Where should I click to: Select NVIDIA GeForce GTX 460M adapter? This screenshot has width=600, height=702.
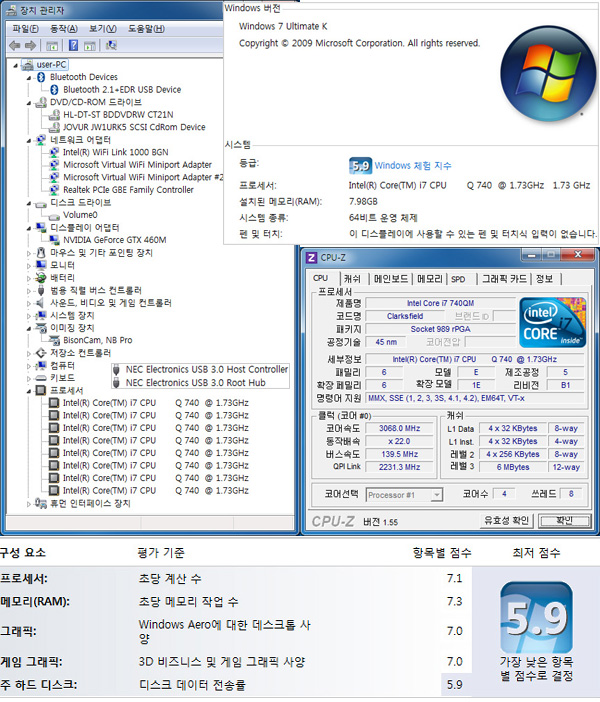(x=115, y=240)
